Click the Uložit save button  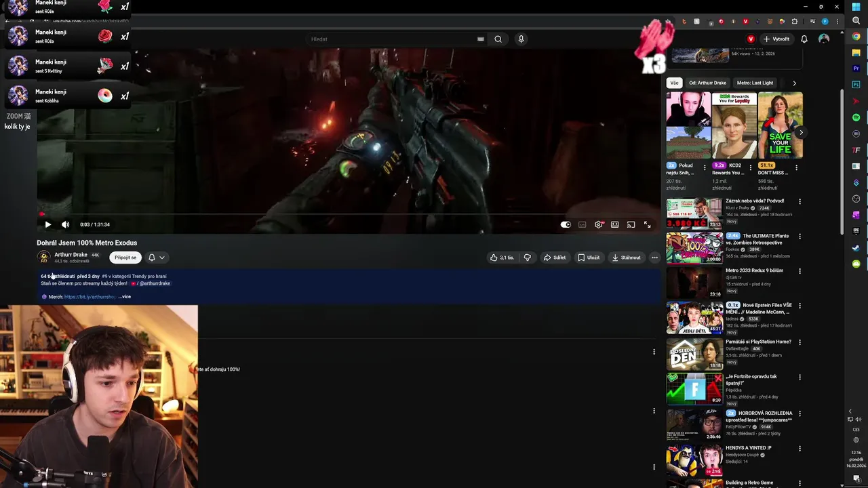point(589,258)
